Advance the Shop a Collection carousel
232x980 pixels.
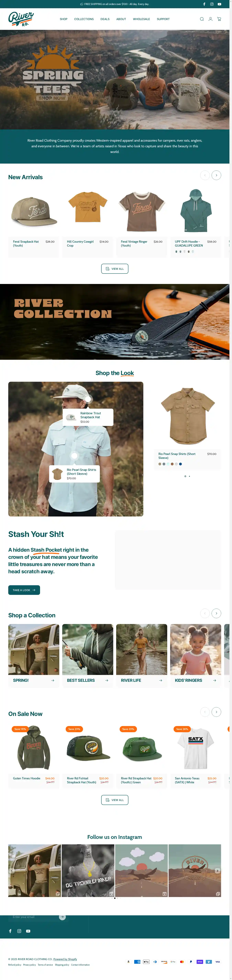click(216, 613)
